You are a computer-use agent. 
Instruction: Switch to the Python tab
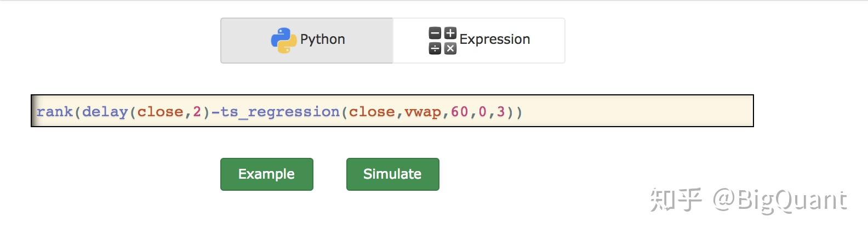[307, 41]
